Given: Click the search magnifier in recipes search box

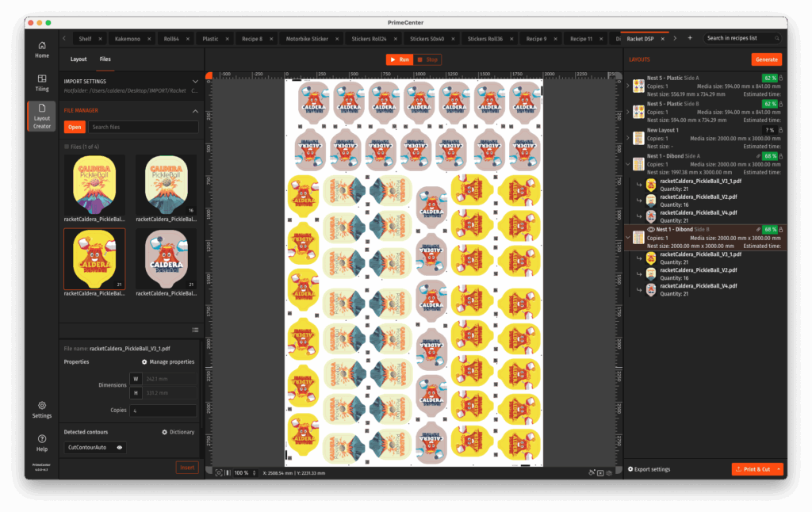Looking at the screenshot, I should point(777,38).
